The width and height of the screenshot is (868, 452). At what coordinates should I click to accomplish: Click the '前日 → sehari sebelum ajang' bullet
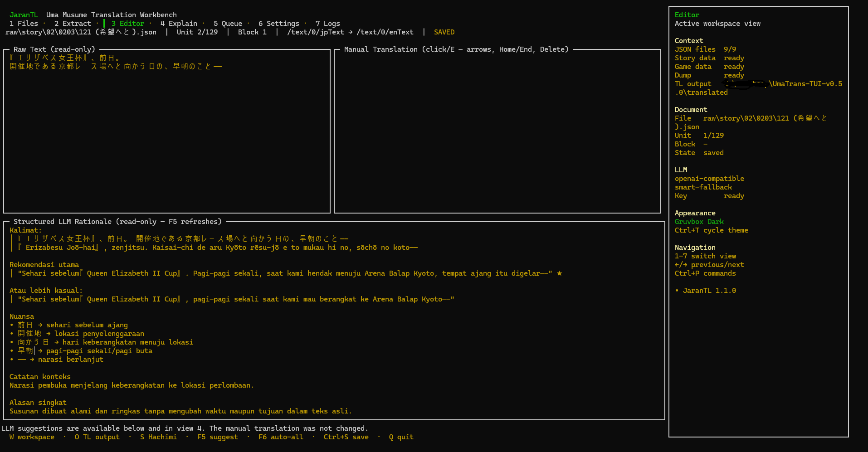(69, 325)
